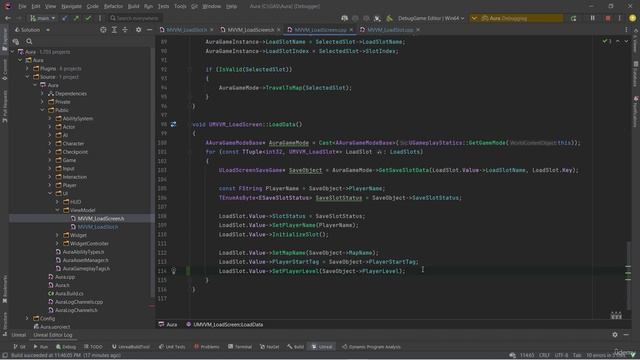The height and width of the screenshot is (360, 640).
Task: Click the gutter override icon at line 98
Action: pos(173,124)
